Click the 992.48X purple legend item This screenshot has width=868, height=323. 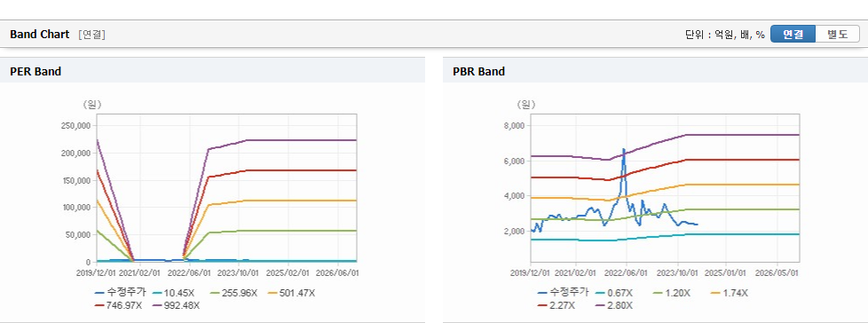(x=176, y=305)
